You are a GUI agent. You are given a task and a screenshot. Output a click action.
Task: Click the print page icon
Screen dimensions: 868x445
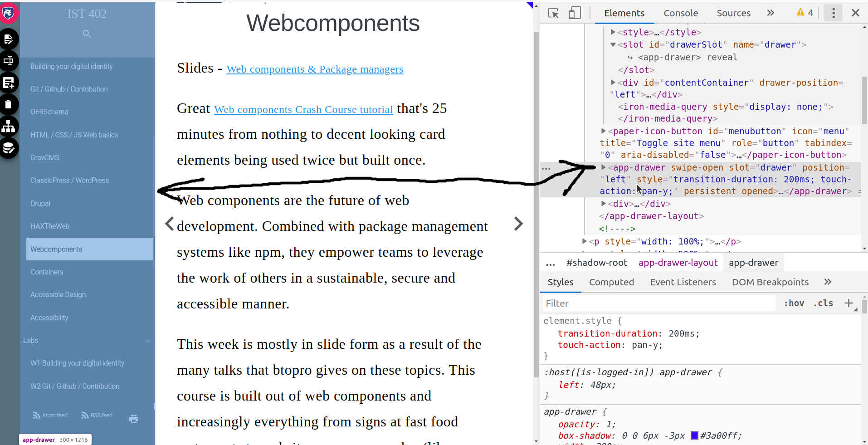tap(134, 419)
